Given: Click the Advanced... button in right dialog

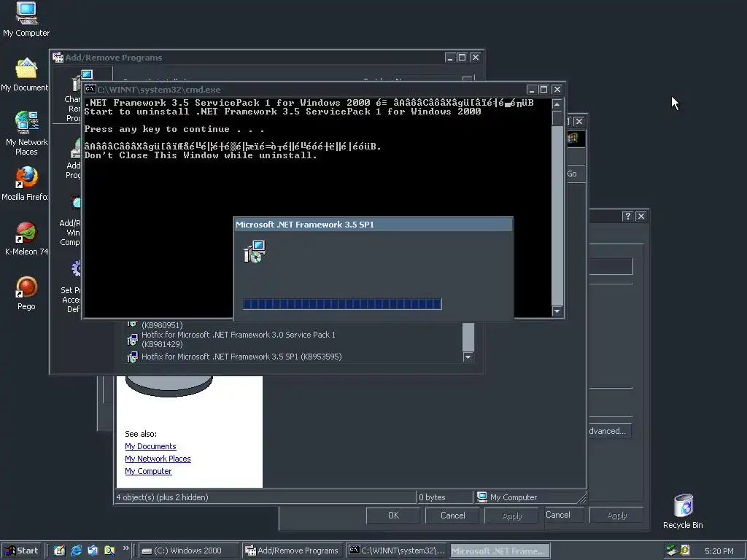Looking at the screenshot, I should tap(611, 431).
